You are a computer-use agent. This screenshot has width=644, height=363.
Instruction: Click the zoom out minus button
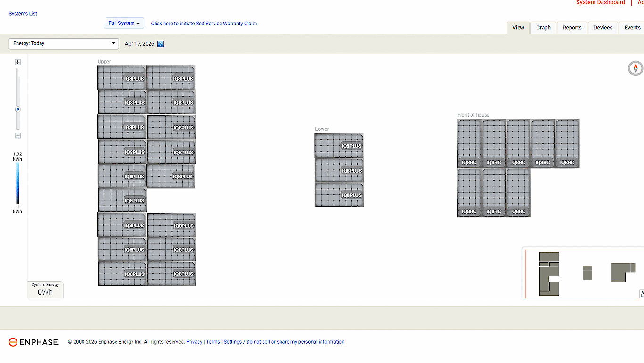(18, 136)
